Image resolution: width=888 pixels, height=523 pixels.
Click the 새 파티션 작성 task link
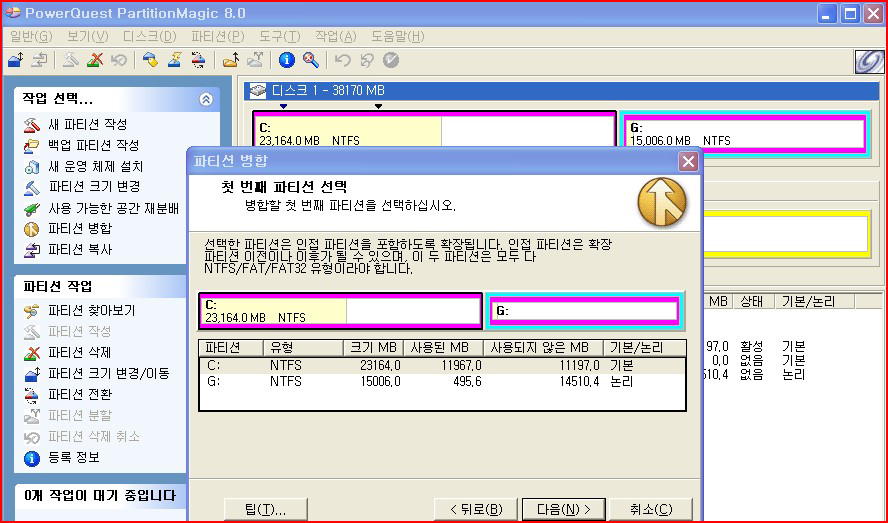click(x=88, y=124)
